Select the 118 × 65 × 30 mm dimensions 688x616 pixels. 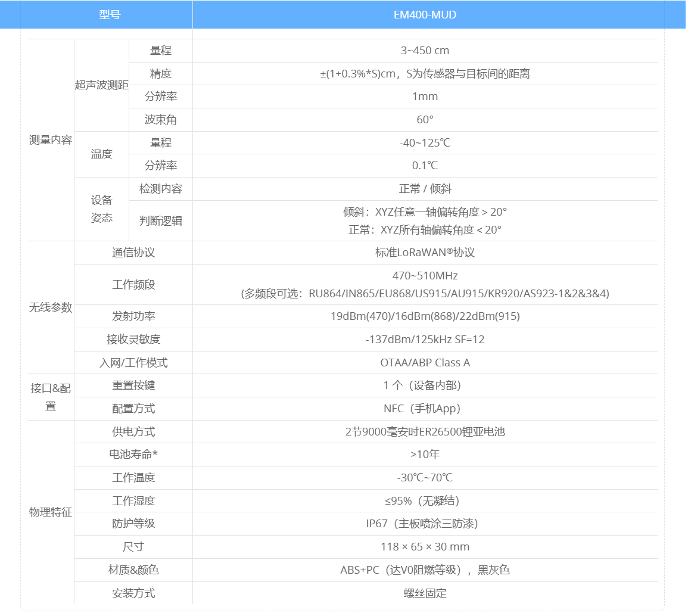[425, 547]
